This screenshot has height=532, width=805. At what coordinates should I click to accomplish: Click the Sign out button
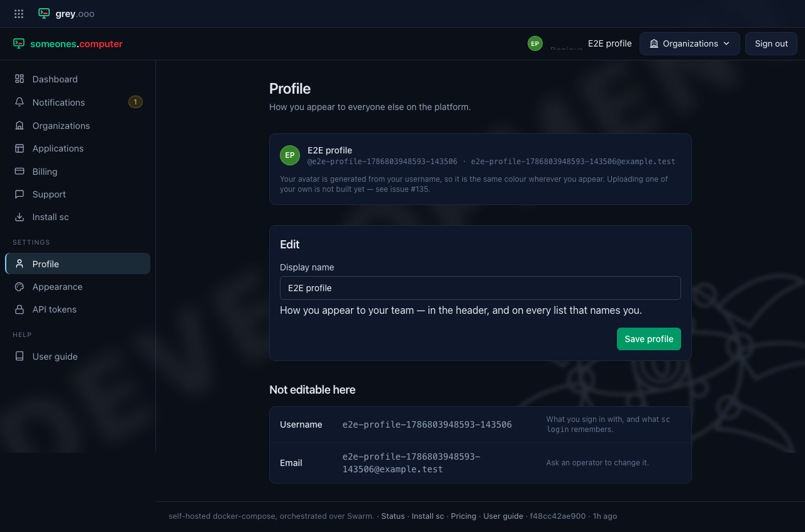pos(771,43)
